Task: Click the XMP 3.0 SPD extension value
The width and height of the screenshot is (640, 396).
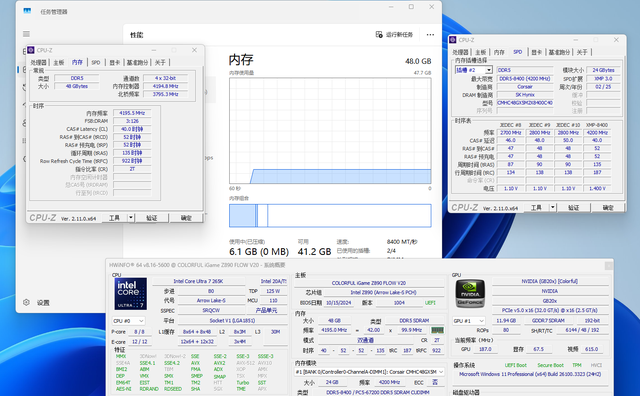Action: (603, 78)
